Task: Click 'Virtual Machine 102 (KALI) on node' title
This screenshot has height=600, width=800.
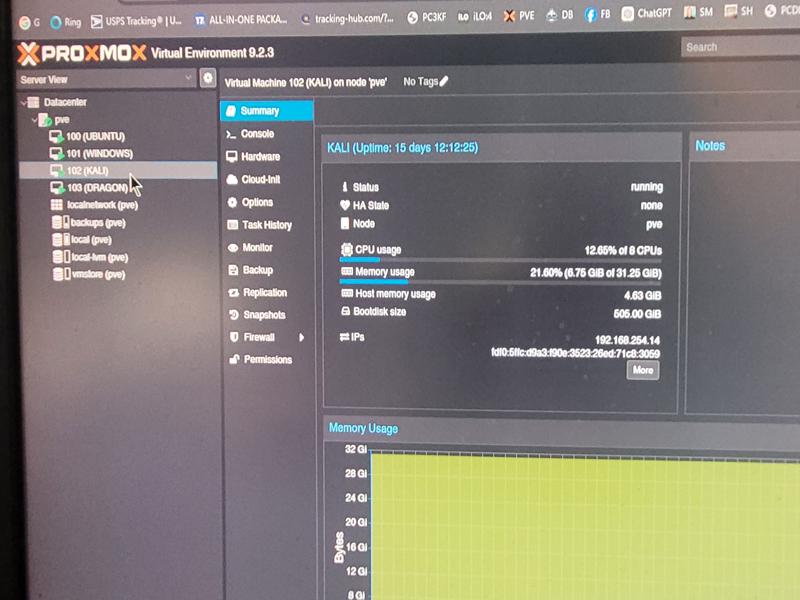Action: click(306, 83)
